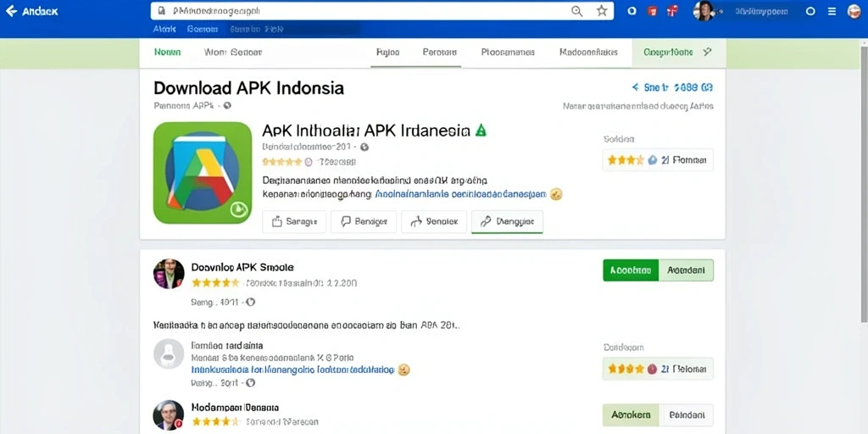Switch to the Nonen tab
Image resolution: width=868 pixels, height=434 pixels.
(x=167, y=53)
